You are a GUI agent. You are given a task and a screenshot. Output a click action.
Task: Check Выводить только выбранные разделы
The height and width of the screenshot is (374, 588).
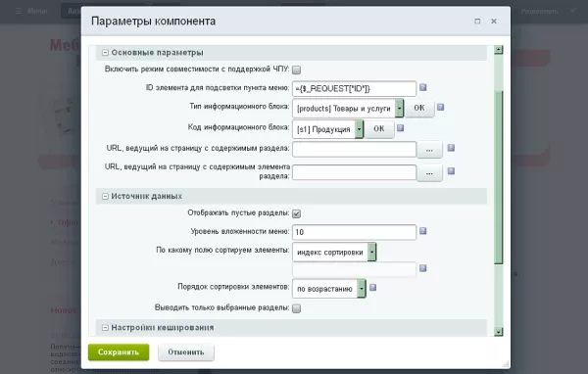[x=296, y=308]
